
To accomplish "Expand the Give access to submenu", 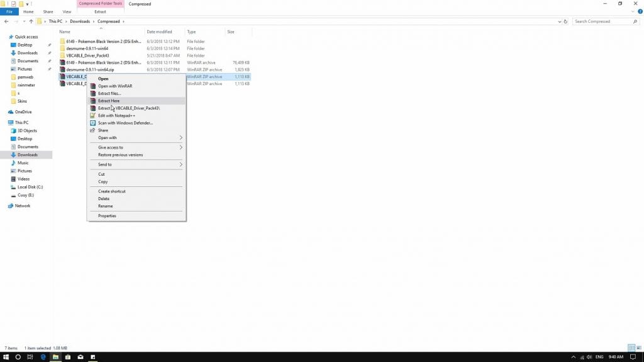I will [x=136, y=147].
